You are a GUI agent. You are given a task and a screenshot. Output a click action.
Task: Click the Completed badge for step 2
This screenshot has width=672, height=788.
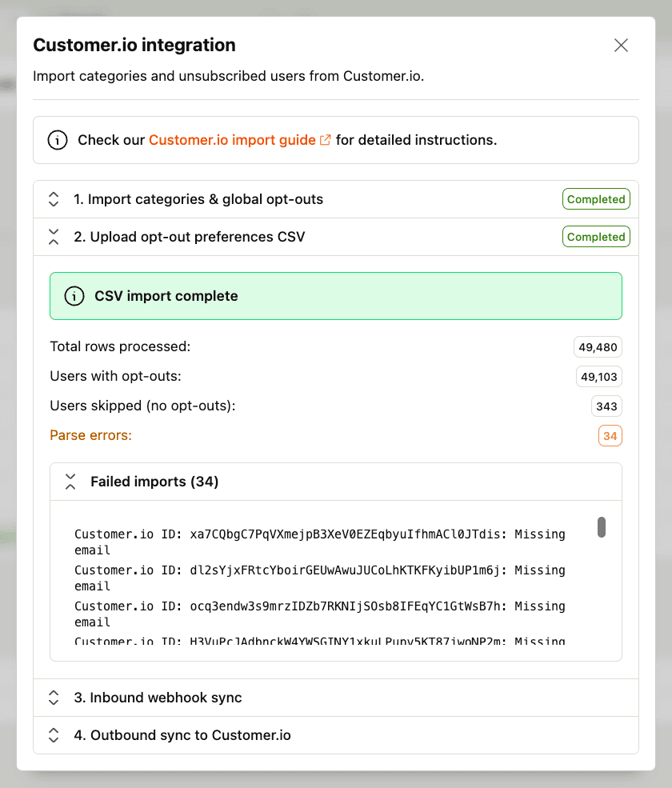coord(596,237)
